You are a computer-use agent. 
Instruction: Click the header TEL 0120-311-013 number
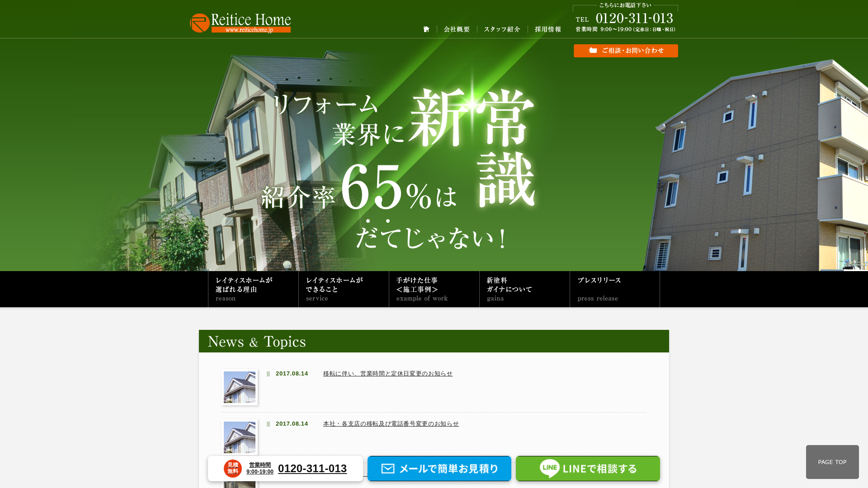point(634,19)
